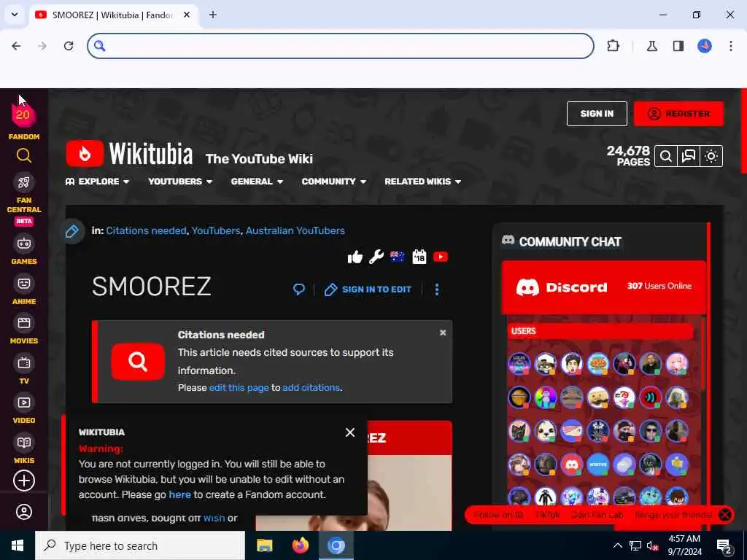Click the Australian flag badge icon

(398, 257)
